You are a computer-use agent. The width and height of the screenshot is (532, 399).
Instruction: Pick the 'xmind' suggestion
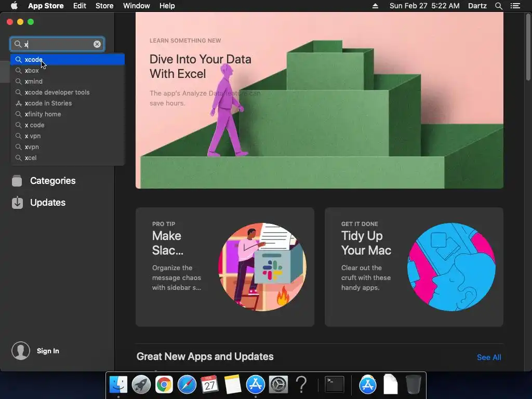(x=68, y=82)
